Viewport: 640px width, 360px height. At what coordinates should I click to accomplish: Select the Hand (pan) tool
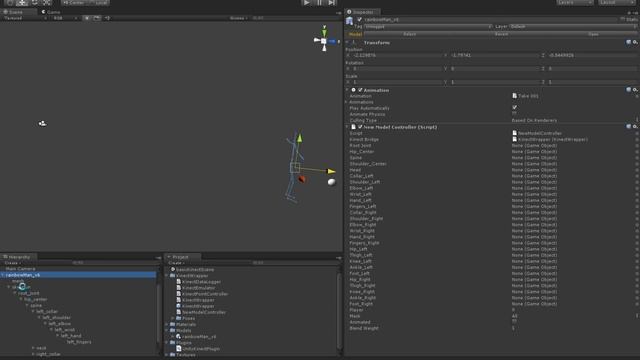click(10, 2)
